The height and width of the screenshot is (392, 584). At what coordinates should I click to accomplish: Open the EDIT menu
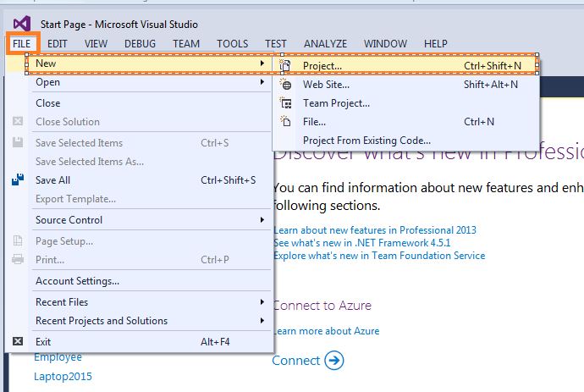[x=58, y=43]
